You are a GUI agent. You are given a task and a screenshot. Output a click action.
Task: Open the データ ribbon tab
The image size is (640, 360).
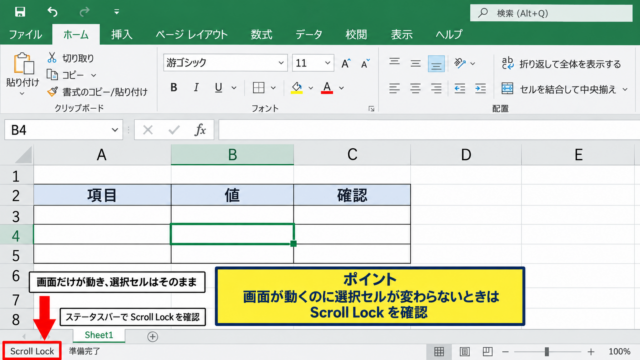pyautogui.click(x=309, y=35)
